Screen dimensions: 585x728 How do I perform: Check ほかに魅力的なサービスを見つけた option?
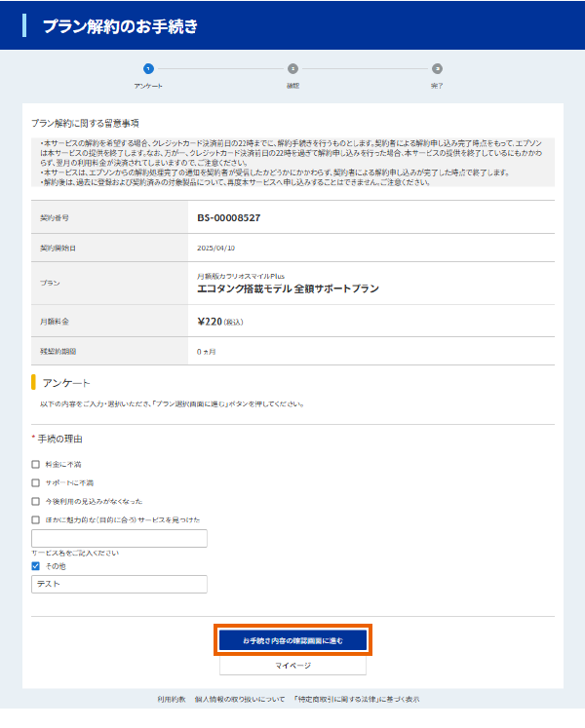pyautogui.click(x=36, y=519)
